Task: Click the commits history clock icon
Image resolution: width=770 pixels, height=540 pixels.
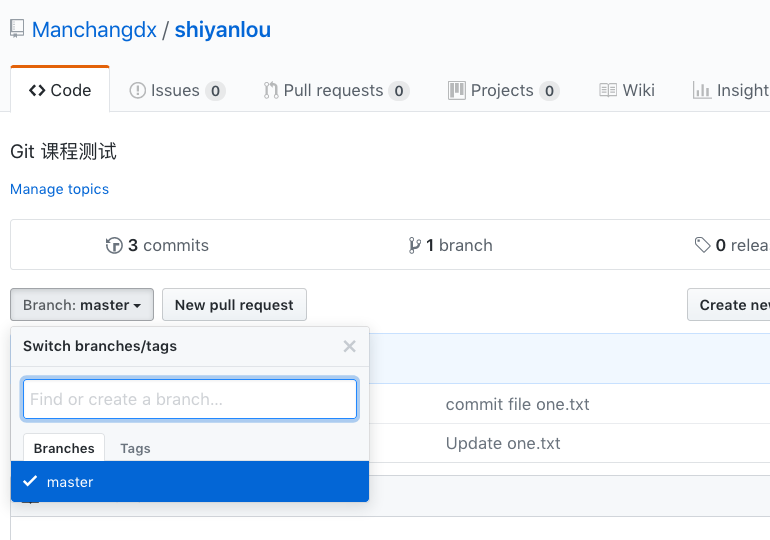Action: click(114, 245)
